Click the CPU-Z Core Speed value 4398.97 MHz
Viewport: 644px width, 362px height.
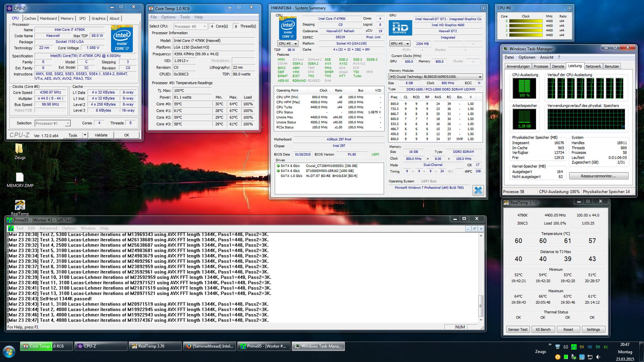pos(51,93)
